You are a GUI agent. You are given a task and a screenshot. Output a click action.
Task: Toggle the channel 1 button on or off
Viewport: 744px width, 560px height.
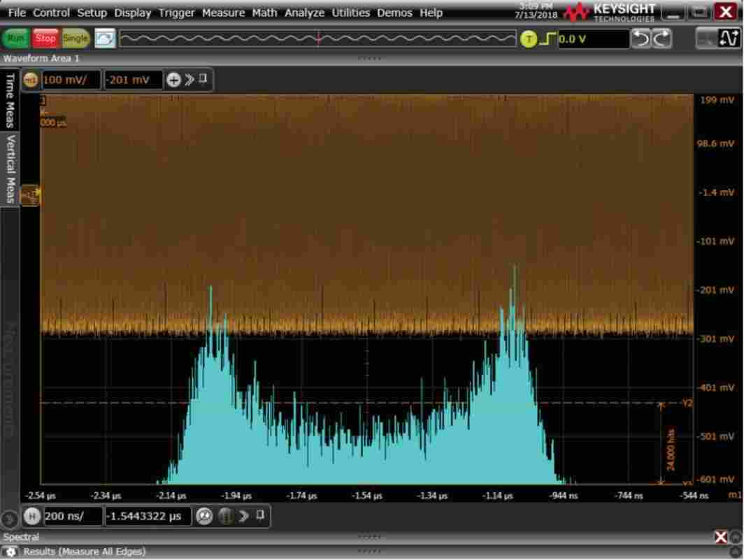tap(31, 80)
